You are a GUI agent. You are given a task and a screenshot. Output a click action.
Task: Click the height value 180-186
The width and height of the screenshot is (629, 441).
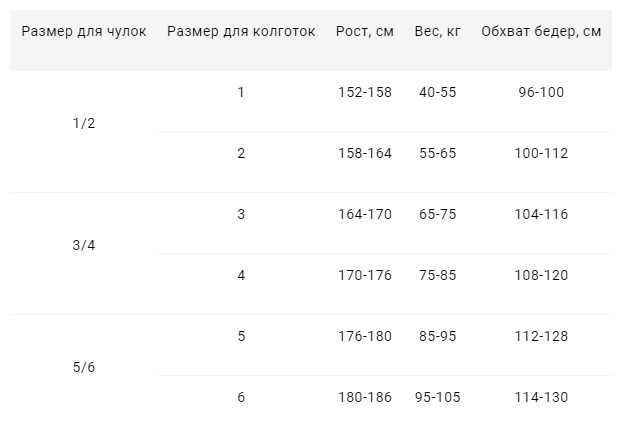(365, 397)
